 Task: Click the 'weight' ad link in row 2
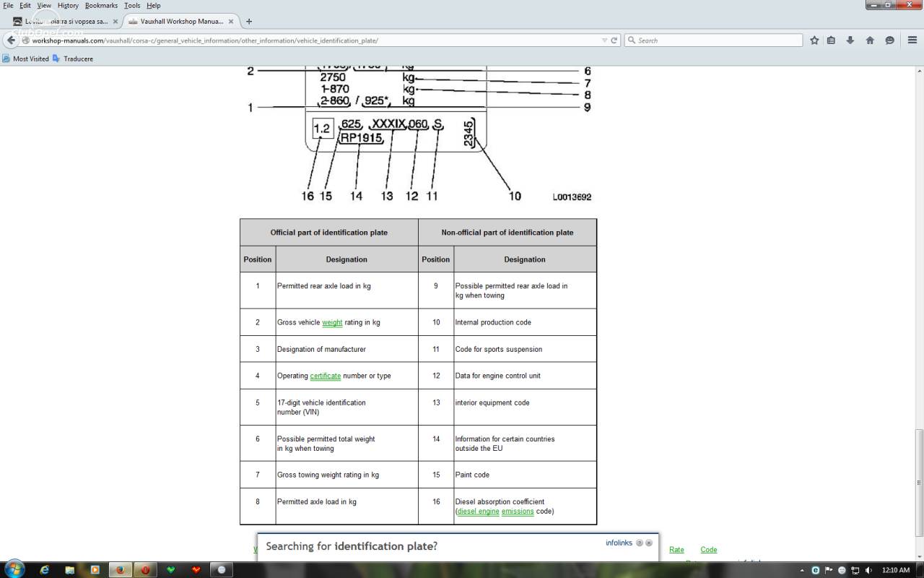click(x=332, y=323)
